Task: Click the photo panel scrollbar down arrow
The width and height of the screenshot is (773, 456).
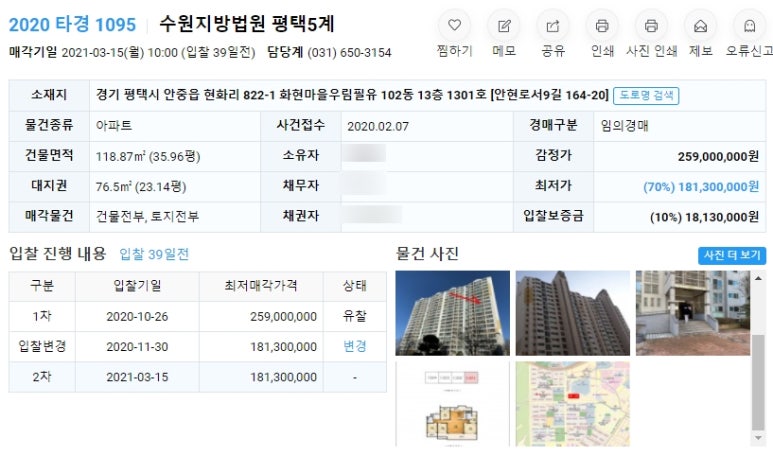Action: pos(758,438)
